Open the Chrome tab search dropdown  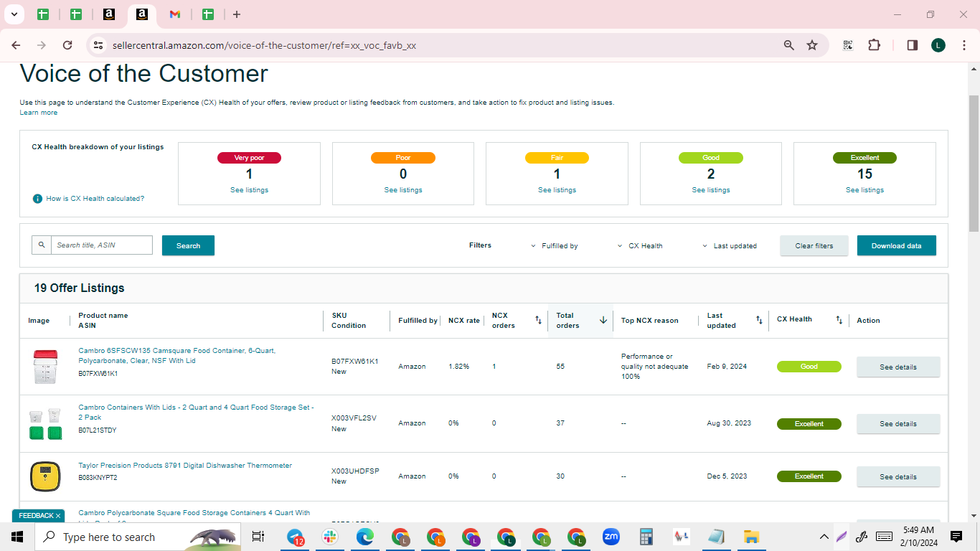(x=14, y=14)
